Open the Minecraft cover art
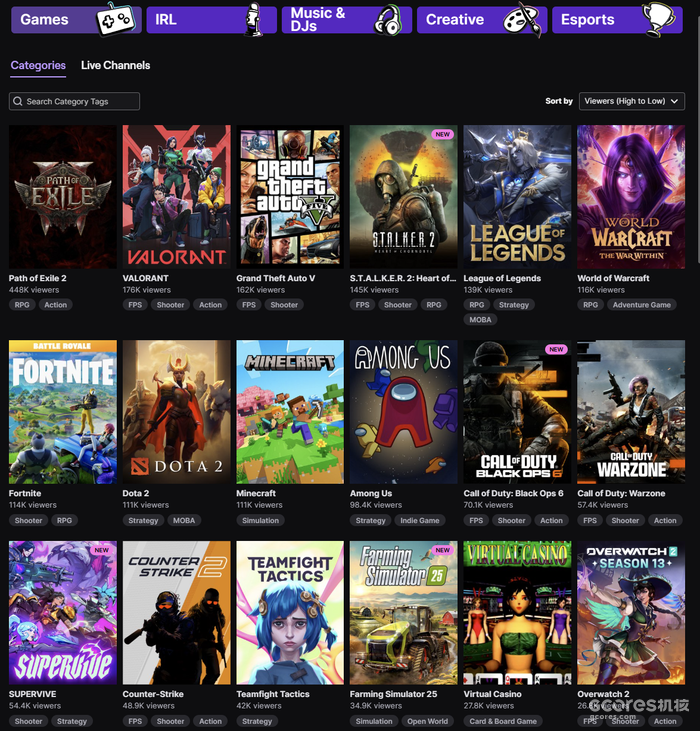700x731 pixels. [290, 412]
